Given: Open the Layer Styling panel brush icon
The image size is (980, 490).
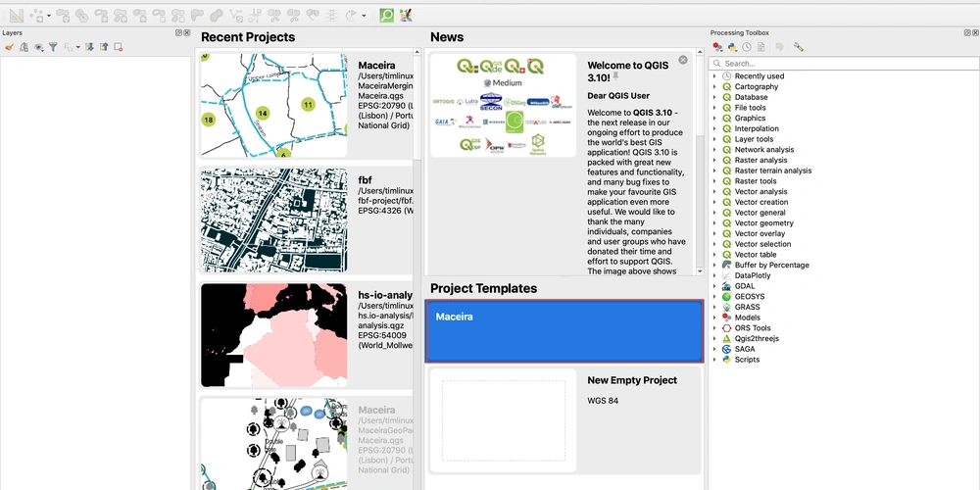Looking at the screenshot, I should coord(9,47).
